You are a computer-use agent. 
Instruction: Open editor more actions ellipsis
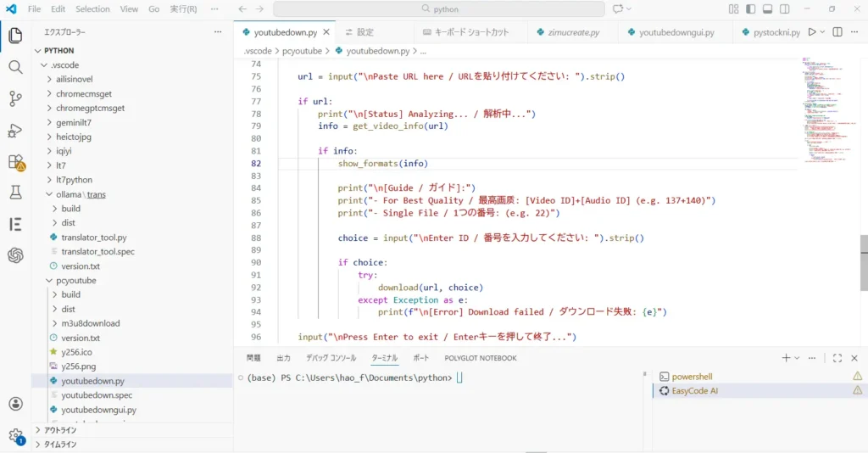coord(854,32)
